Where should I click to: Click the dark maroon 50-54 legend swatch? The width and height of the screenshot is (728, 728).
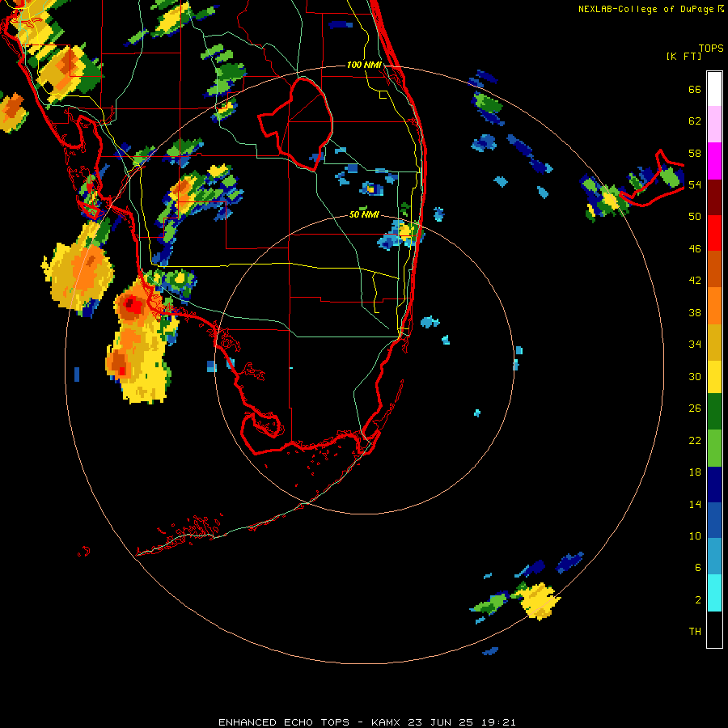714,197
